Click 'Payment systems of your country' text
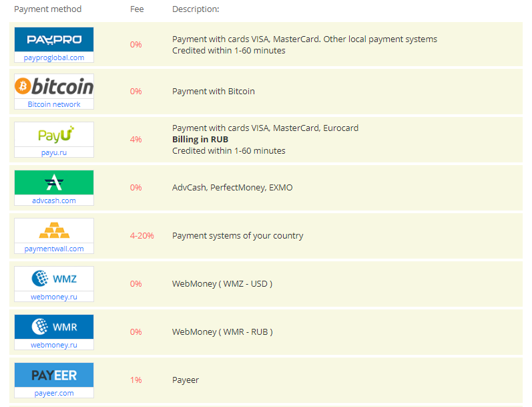532x407 pixels. [238, 236]
